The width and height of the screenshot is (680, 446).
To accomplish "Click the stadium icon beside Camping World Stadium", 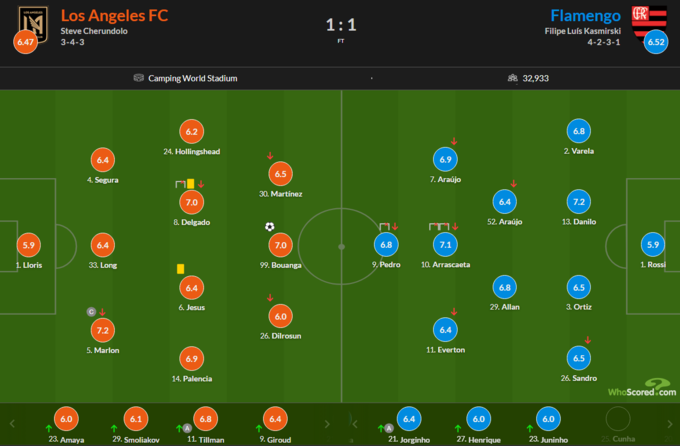I will coord(138,78).
